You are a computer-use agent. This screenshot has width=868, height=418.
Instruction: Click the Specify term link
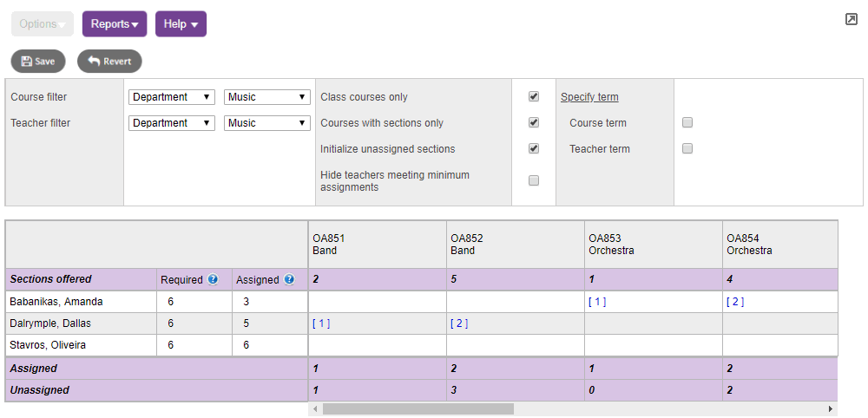589,97
